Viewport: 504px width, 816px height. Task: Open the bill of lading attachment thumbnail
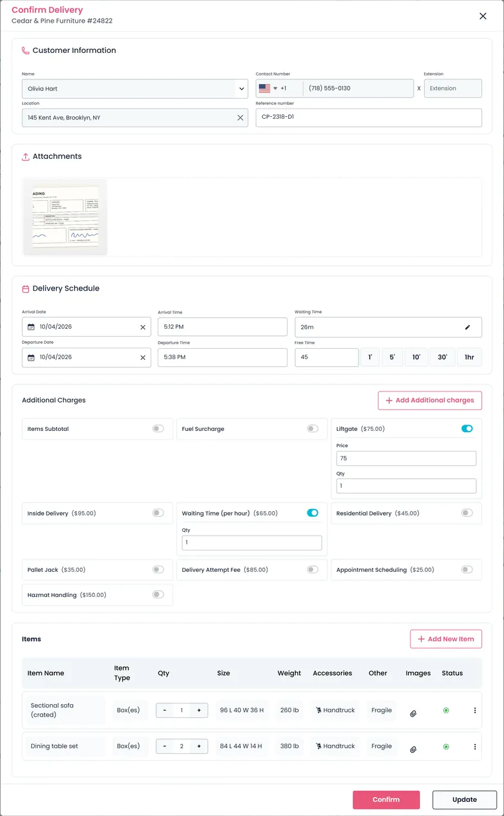65,217
